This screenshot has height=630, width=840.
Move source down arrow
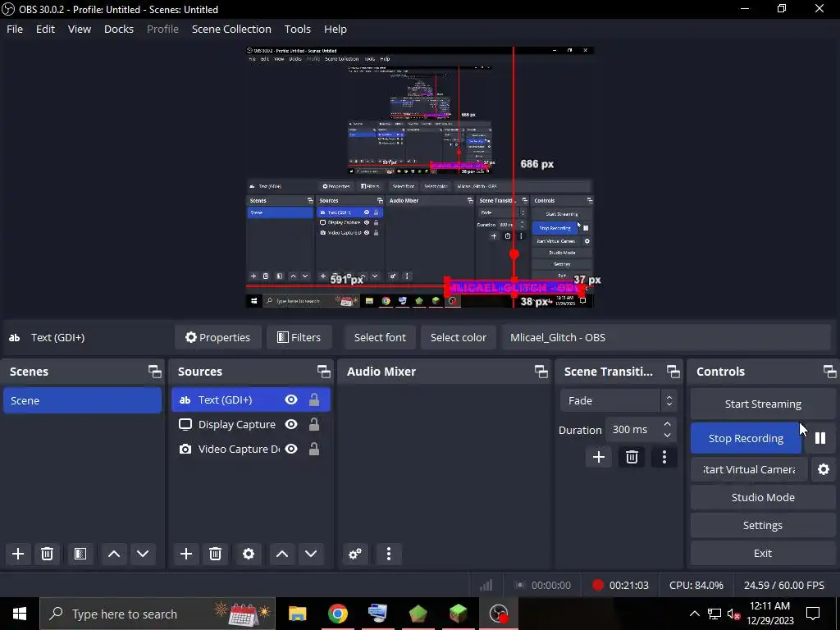(x=311, y=554)
